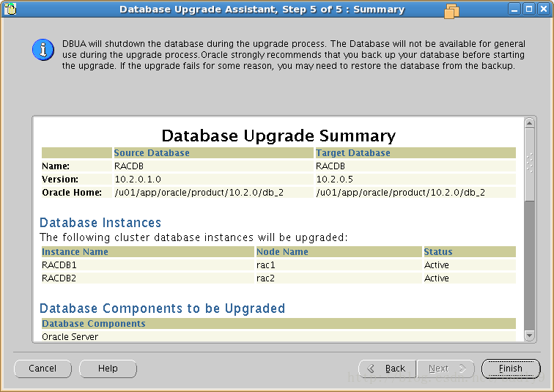This screenshot has width=554, height=392.
Task: Click the disabled Next button
Action: coord(446,369)
